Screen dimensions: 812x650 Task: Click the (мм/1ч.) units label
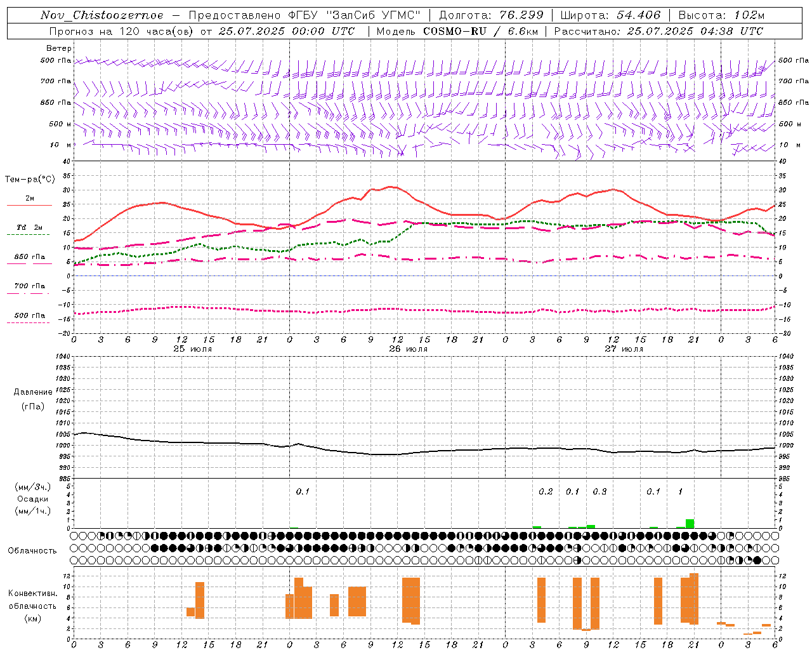33,511
